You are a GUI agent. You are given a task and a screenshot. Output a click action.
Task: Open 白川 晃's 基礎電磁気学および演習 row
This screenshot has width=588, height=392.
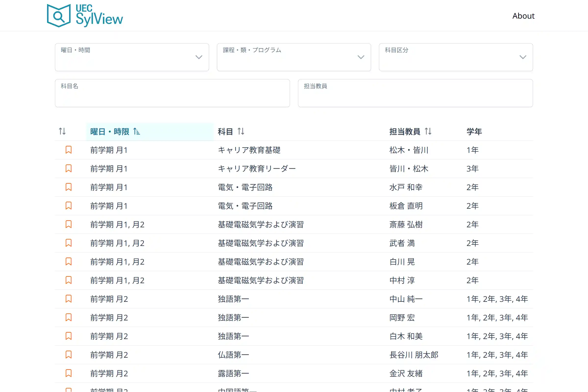260,262
